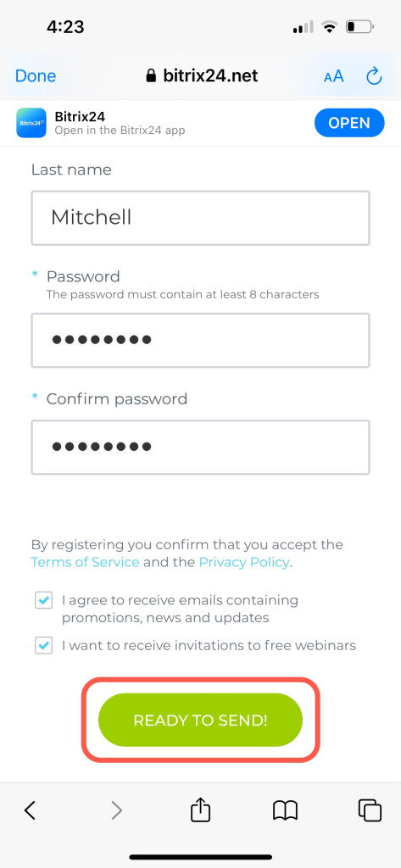Open the share sheet icon
The image size is (401, 868).
point(200,810)
